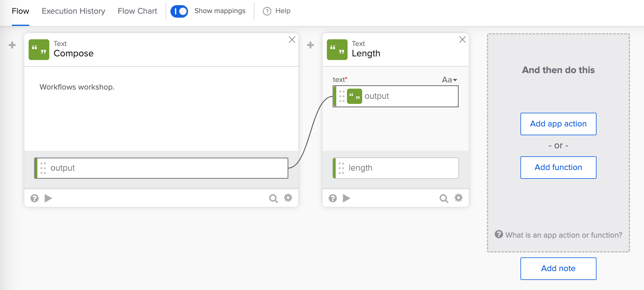The width and height of the screenshot is (644, 290).
Task: Remove the Length card with X
Action: point(462,40)
